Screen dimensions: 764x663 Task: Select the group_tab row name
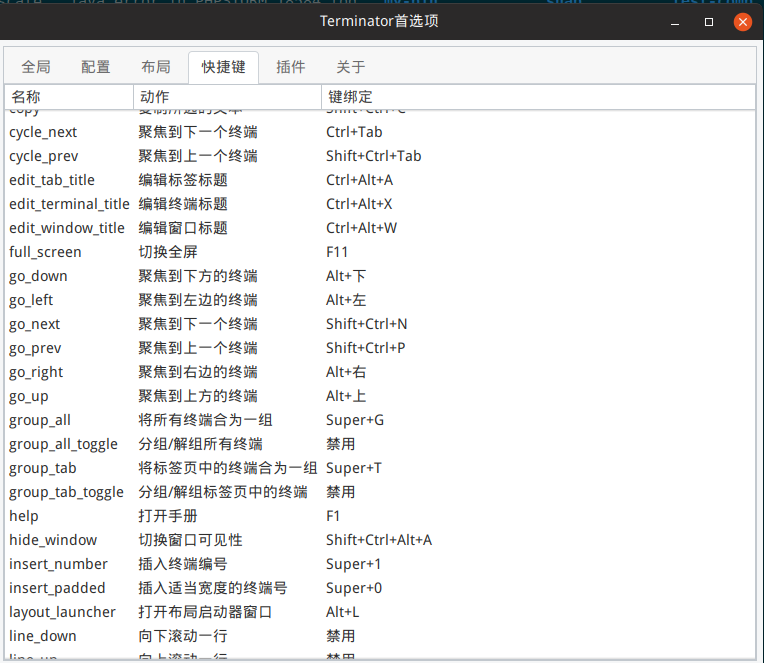pyautogui.click(x=43, y=468)
